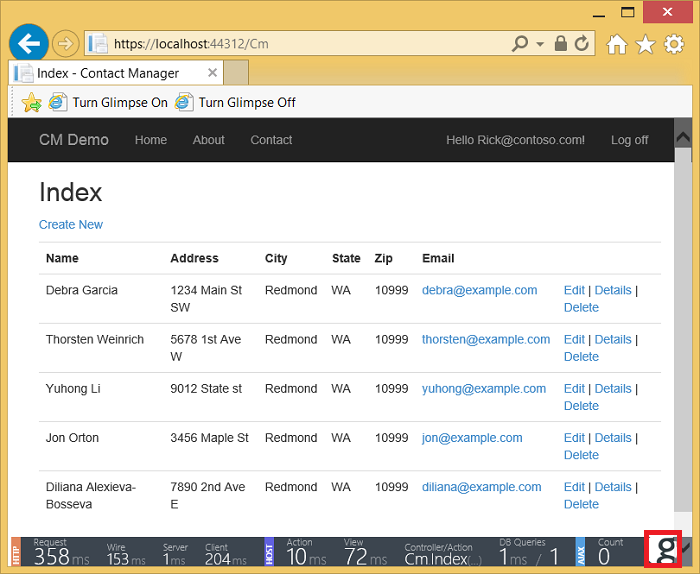This screenshot has width=700, height=574.
Task: Turn Glimpse On via favorites link
Action: point(108,102)
